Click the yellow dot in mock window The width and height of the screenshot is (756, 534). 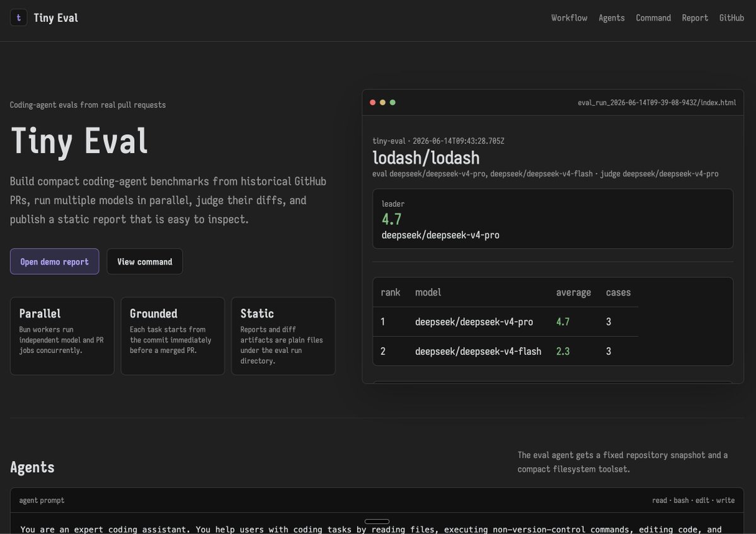382,102
